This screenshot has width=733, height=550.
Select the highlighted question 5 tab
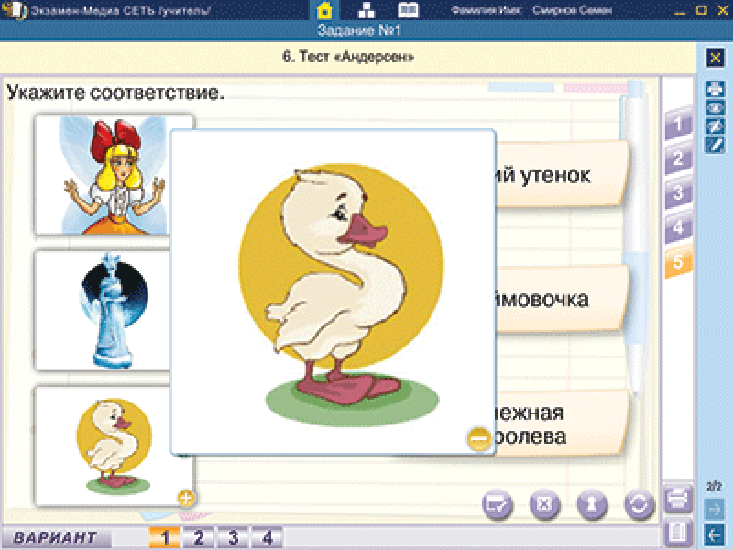click(677, 262)
